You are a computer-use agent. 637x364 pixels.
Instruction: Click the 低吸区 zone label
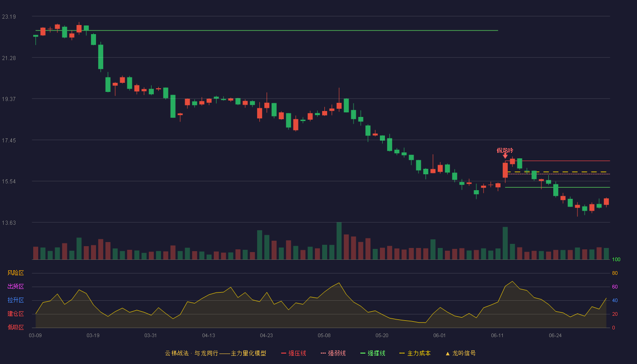pyautogui.click(x=15, y=327)
